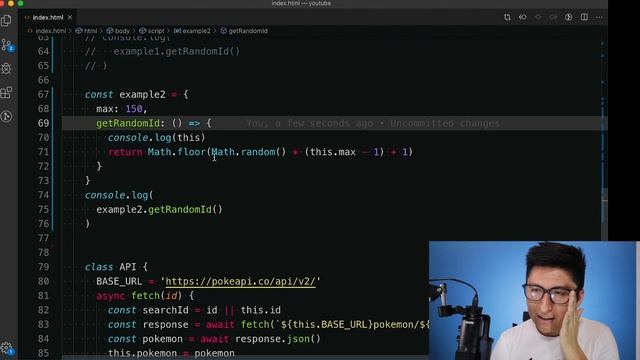640x360 pixels.
Task: Click the getRandomId breadcrumb segment
Action: click(x=244, y=31)
